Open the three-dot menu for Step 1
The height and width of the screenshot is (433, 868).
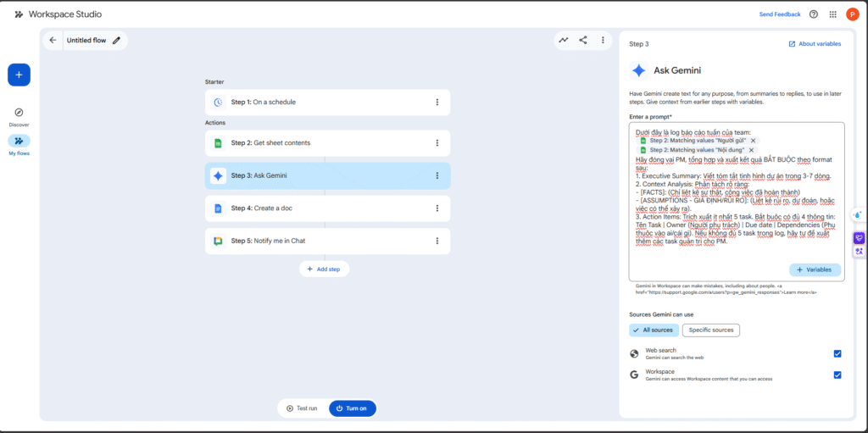(x=437, y=103)
